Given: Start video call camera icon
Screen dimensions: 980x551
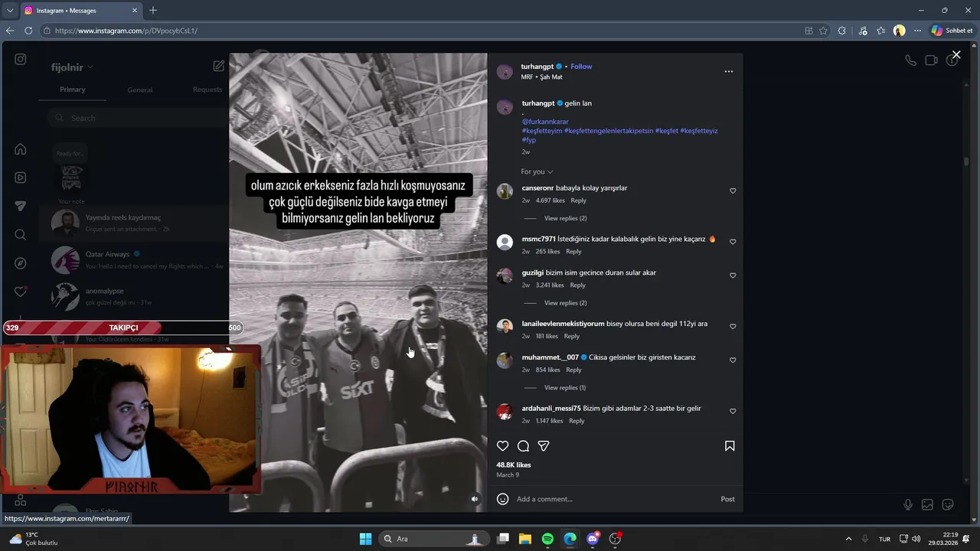Looking at the screenshot, I should click(x=931, y=60).
